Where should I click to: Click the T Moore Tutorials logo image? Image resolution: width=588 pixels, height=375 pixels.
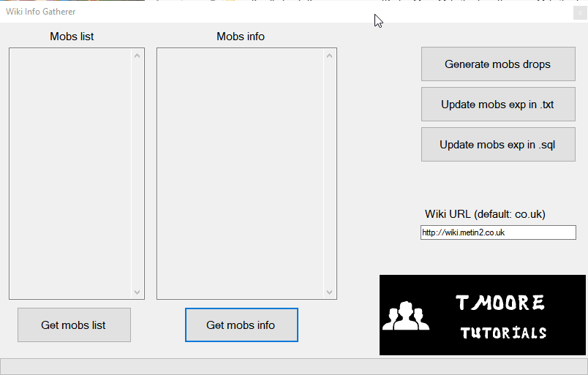[x=482, y=315]
